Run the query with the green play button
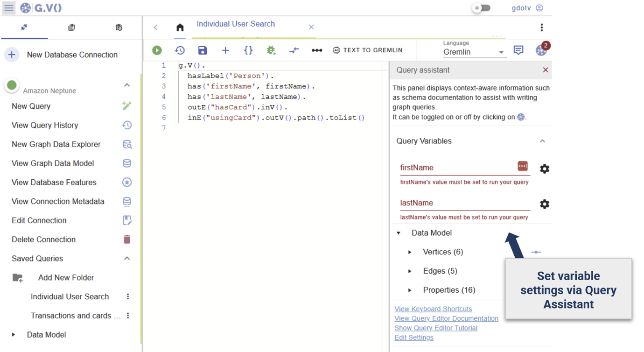 (x=157, y=50)
